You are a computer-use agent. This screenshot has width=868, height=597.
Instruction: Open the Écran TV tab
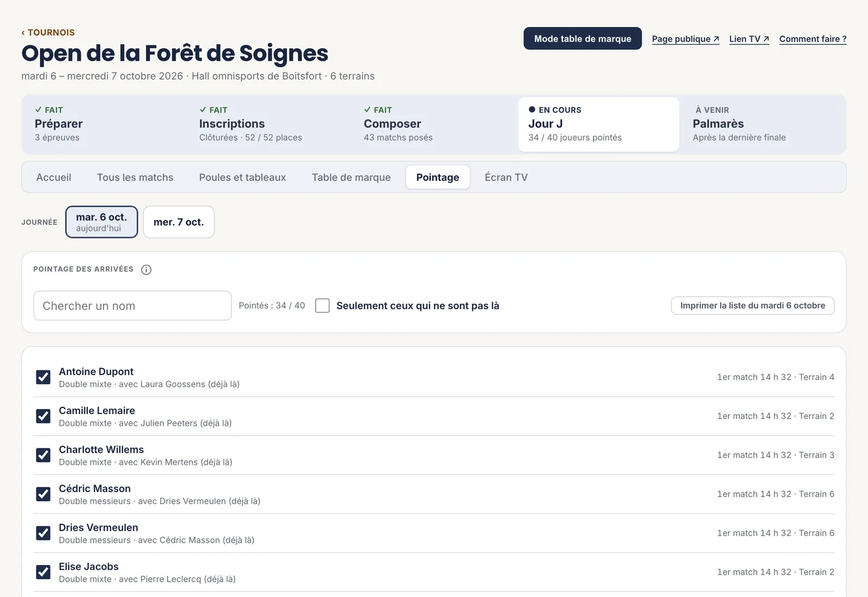pos(506,177)
